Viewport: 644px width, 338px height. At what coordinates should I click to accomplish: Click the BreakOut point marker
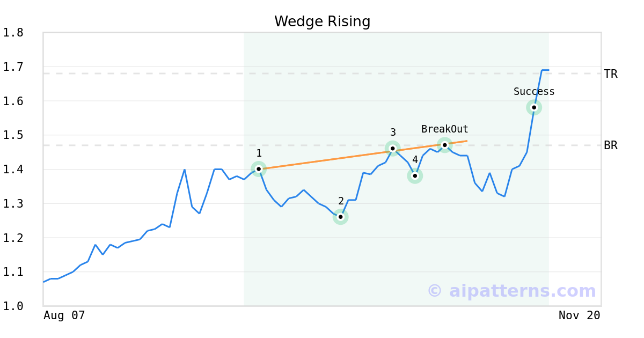point(444,145)
